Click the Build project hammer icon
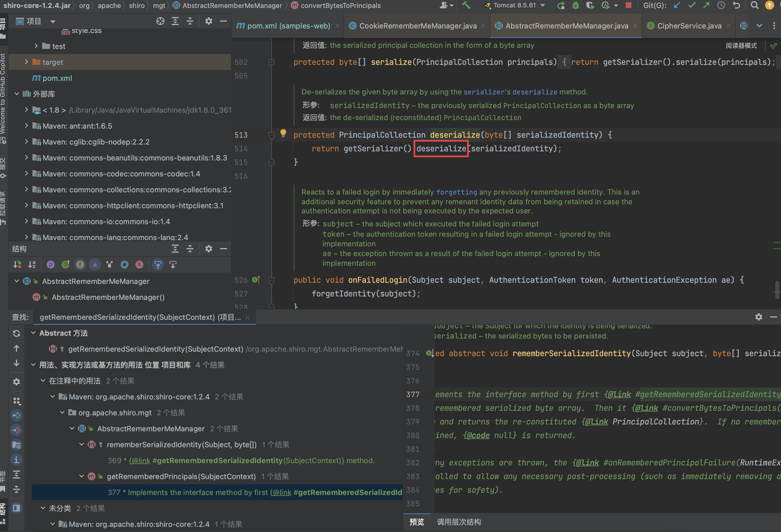 (x=466, y=5)
